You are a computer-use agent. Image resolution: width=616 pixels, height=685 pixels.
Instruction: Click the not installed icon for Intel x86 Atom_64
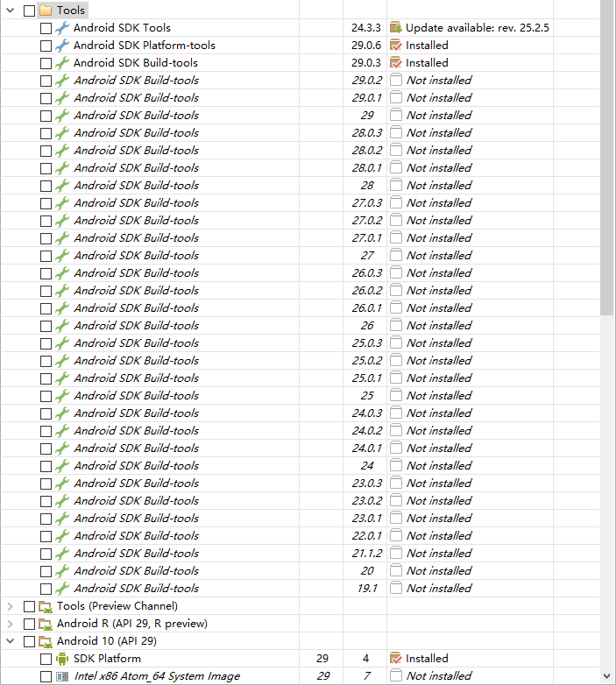point(396,676)
